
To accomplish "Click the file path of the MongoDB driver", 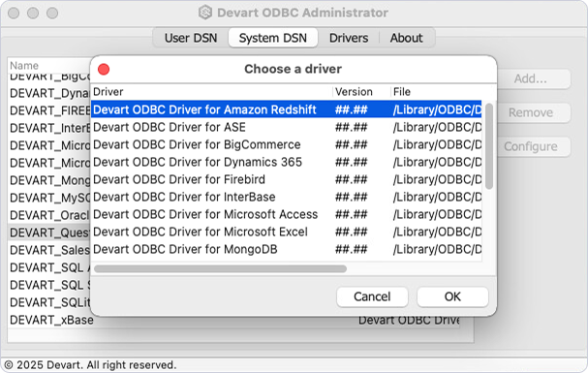I will [x=437, y=249].
